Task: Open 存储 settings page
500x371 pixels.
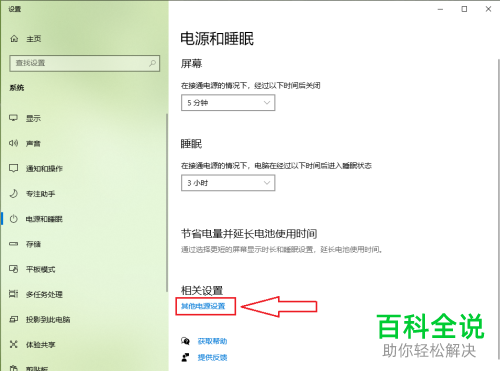Action: point(33,244)
